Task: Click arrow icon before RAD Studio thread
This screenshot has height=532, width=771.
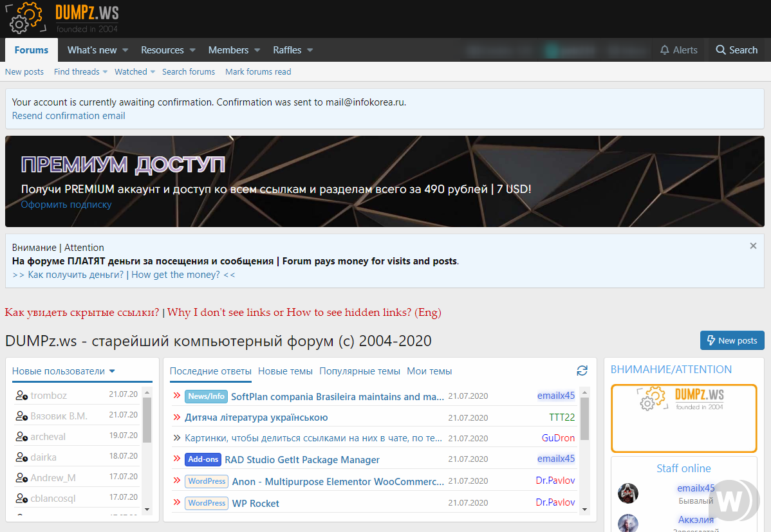Action: (x=177, y=458)
